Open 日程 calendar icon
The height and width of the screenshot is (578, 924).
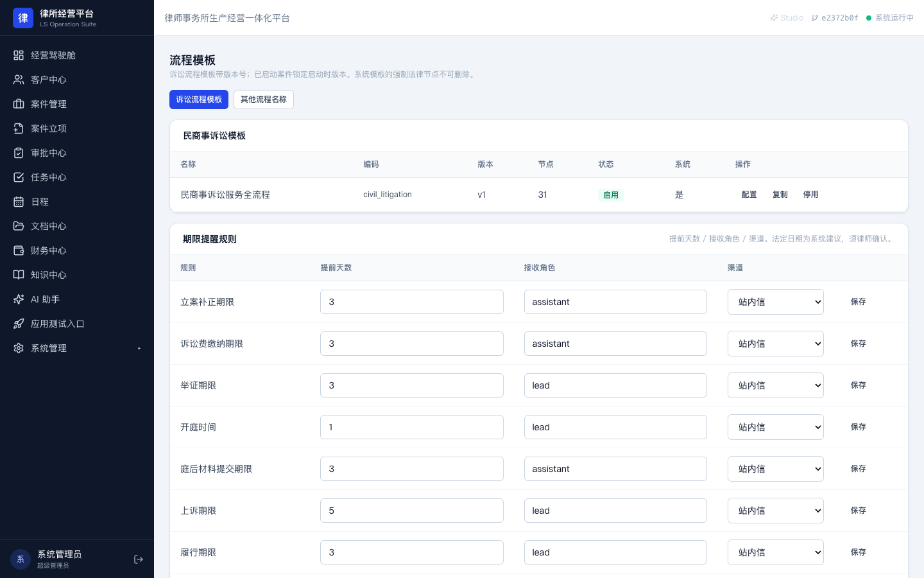tap(19, 202)
